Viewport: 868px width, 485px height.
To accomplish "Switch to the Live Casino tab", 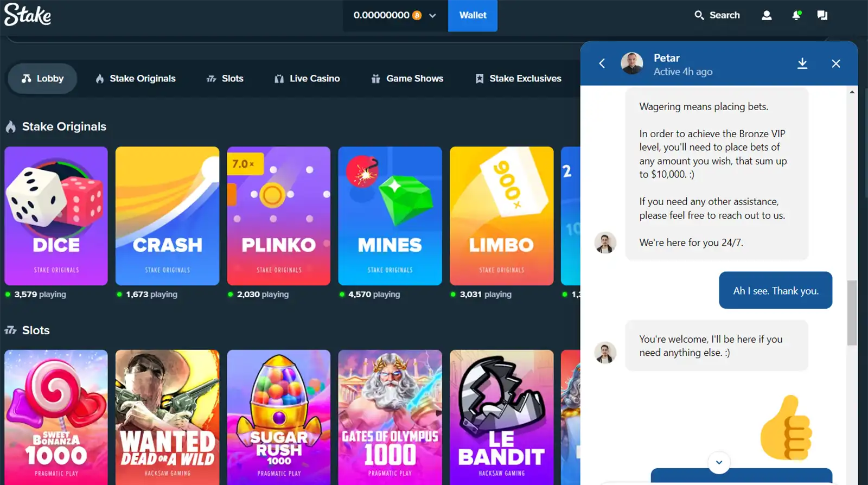I will point(307,79).
